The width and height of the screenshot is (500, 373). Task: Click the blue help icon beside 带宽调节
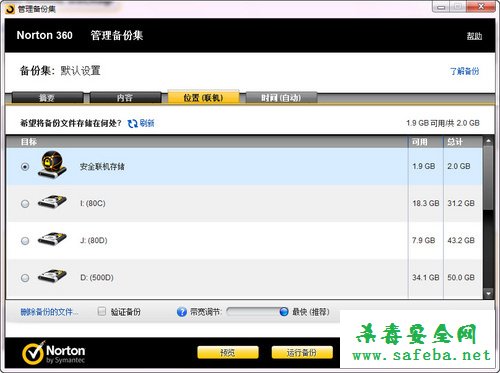click(x=182, y=312)
